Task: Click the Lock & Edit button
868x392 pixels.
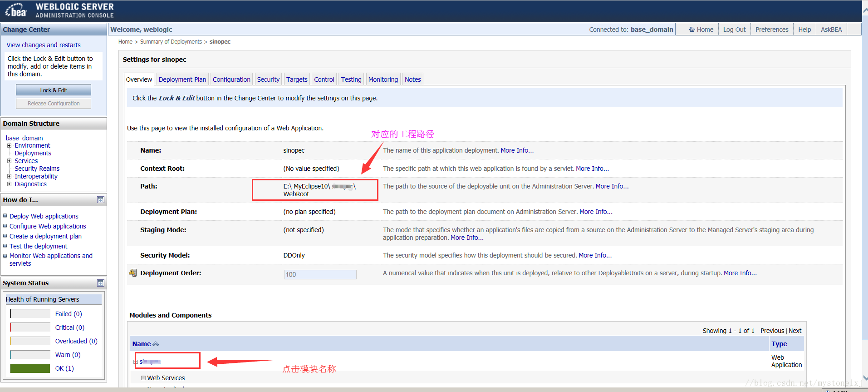Action: pyautogui.click(x=54, y=90)
